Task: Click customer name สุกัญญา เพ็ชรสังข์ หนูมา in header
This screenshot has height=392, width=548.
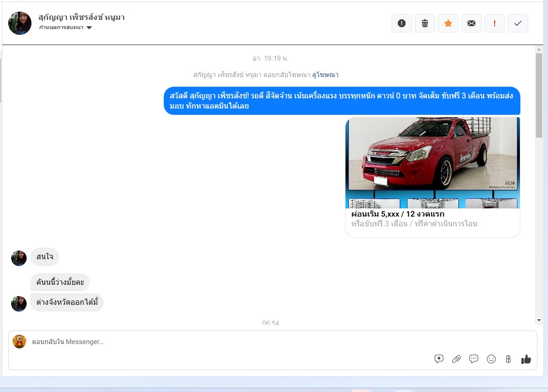Action: (82, 17)
